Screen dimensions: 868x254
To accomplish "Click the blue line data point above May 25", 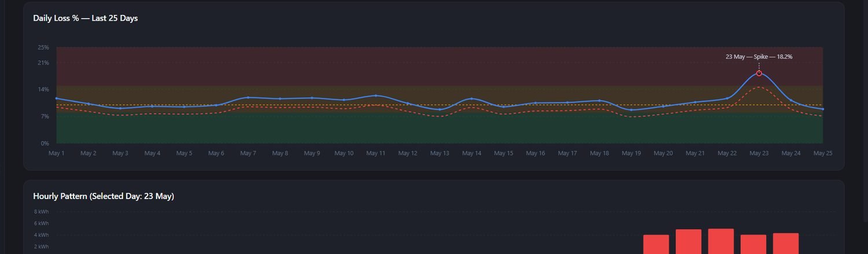I will (823, 109).
